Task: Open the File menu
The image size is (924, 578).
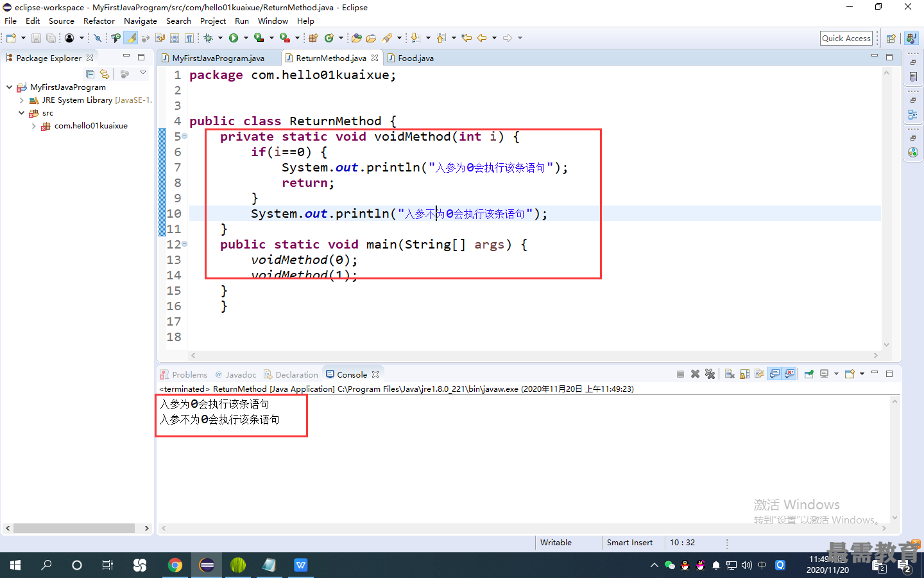Action: click(11, 21)
